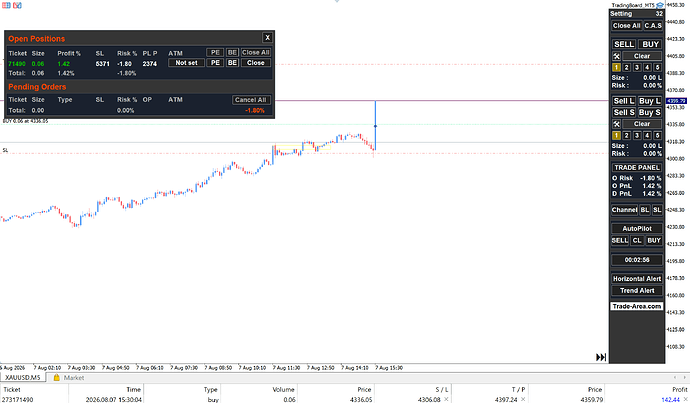Click the PE button on the ticket 71490 row
The height and width of the screenshot is (403, 690).
coord(215,63)
